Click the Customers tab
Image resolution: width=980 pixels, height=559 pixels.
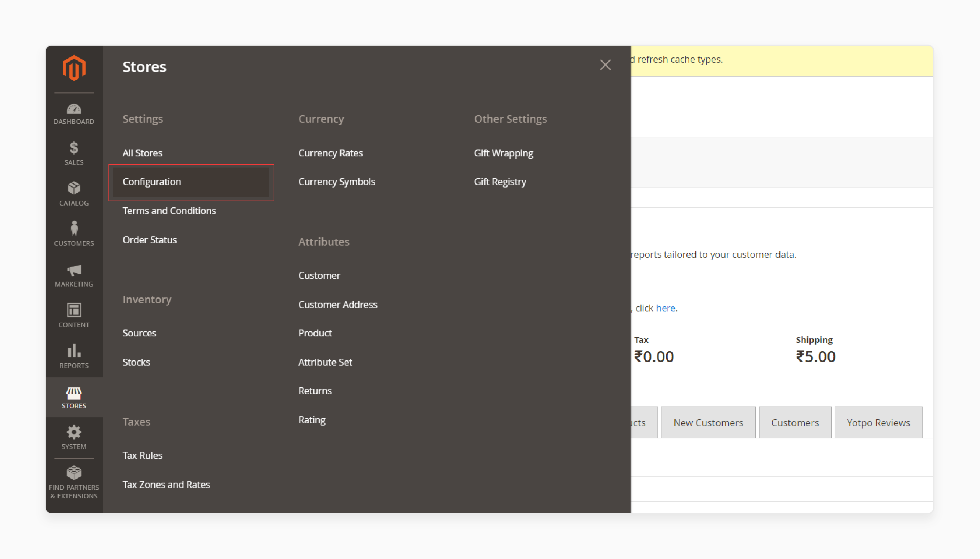795,422
